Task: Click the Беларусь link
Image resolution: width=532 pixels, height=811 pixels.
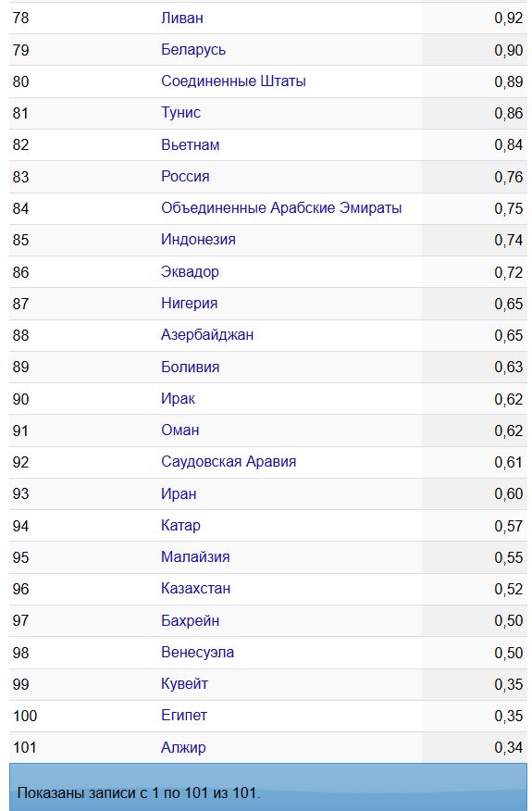Action: [193, 50]
